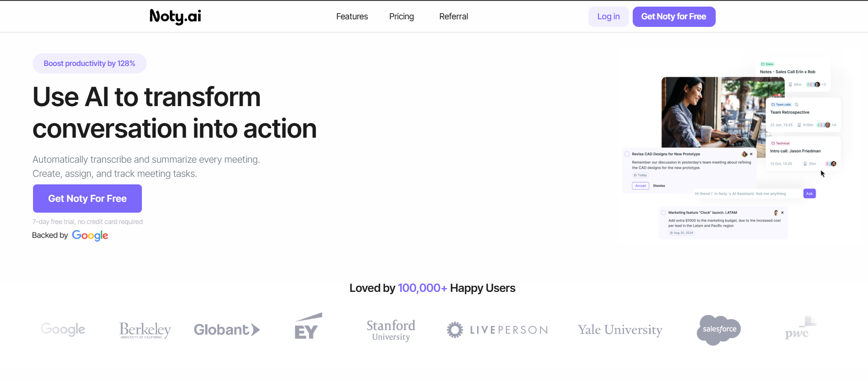Viewport: 868px width, 381px height.
Task: Open the Referral navigation link
Action: 454,17
